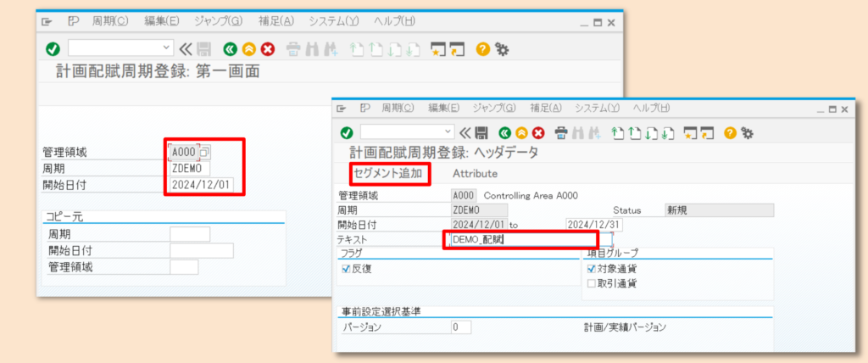Click green Enter checkmark in first screen window
The height and width of the screenshot is (363, 868).
53,49
